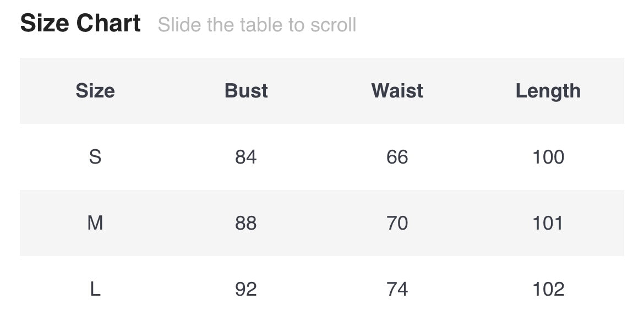Select the Bust column header
644x321 pixels.
click(246, 91)
